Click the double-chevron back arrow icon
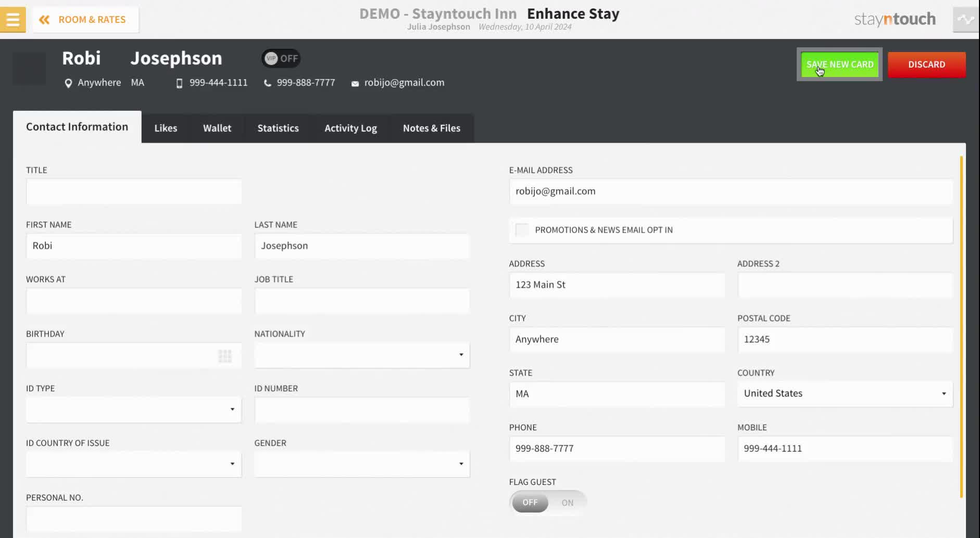Viewport: 980px width, 538px height. [x=44, y=20]
